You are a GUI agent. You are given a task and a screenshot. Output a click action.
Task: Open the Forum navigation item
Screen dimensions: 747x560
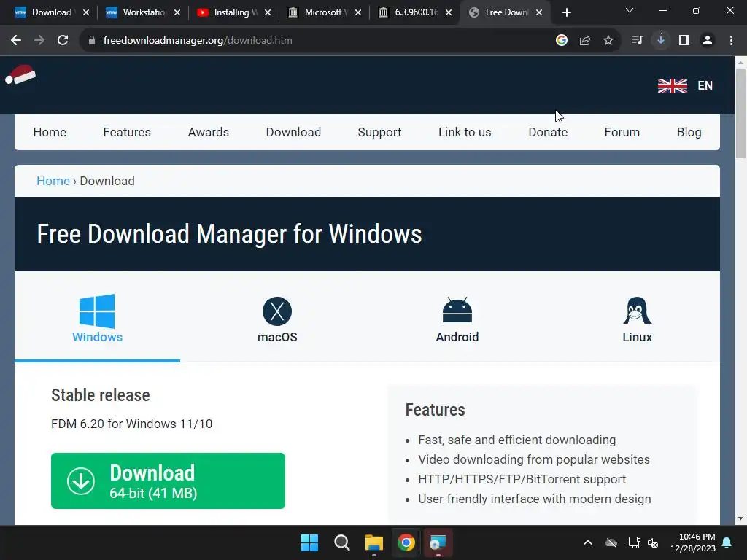tap(622, 133)
